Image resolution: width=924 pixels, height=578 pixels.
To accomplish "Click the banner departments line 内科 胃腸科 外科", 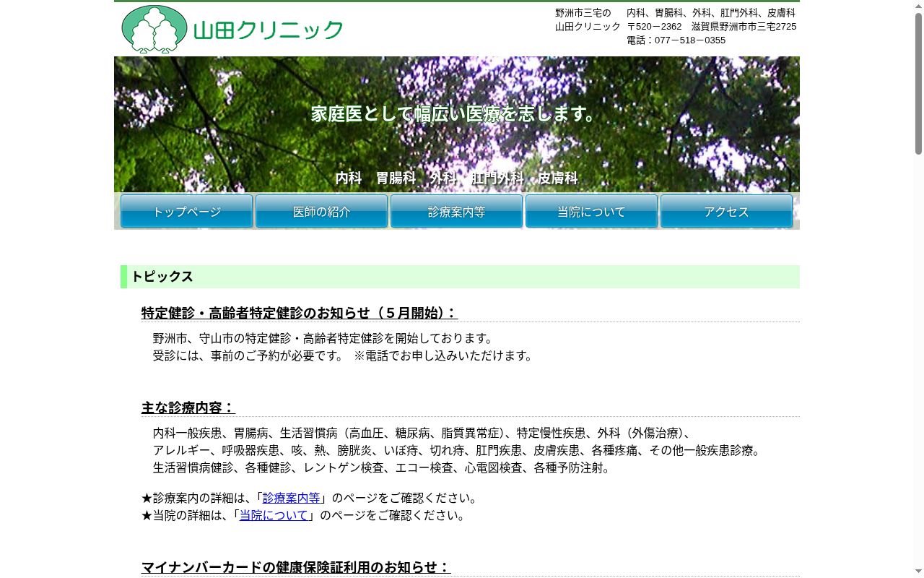I will pos(457,178).
